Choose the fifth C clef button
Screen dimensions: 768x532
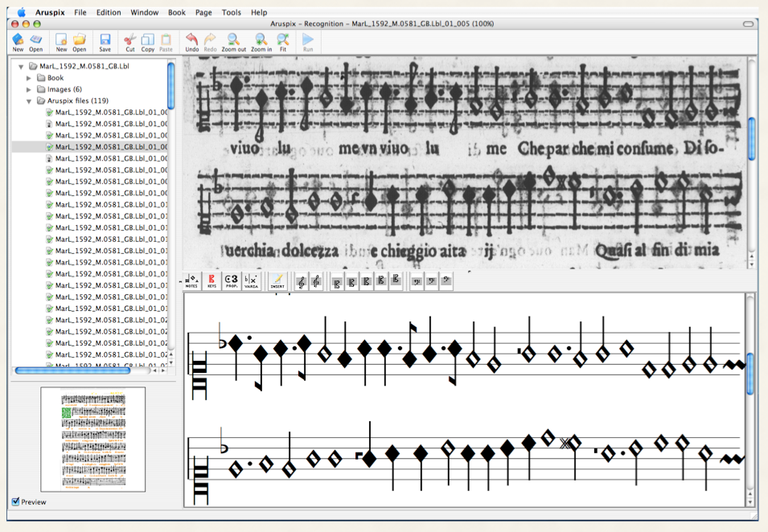click(x=396, y=281)
